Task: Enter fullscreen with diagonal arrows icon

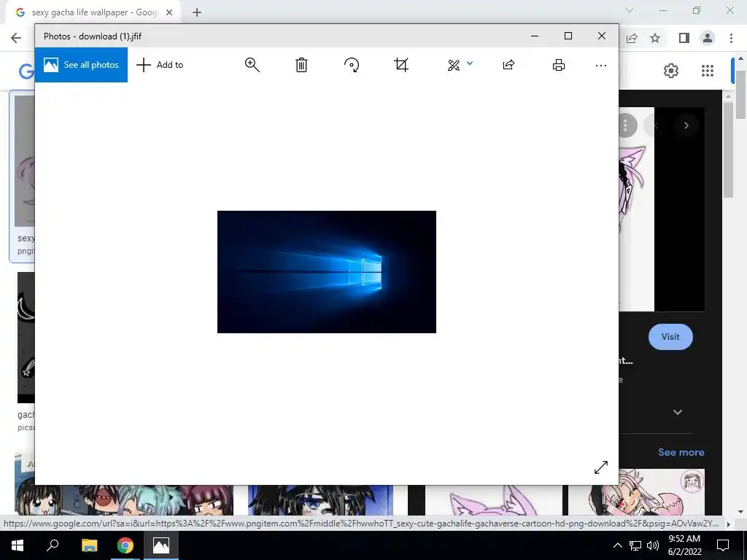Action: click(601, 467)
